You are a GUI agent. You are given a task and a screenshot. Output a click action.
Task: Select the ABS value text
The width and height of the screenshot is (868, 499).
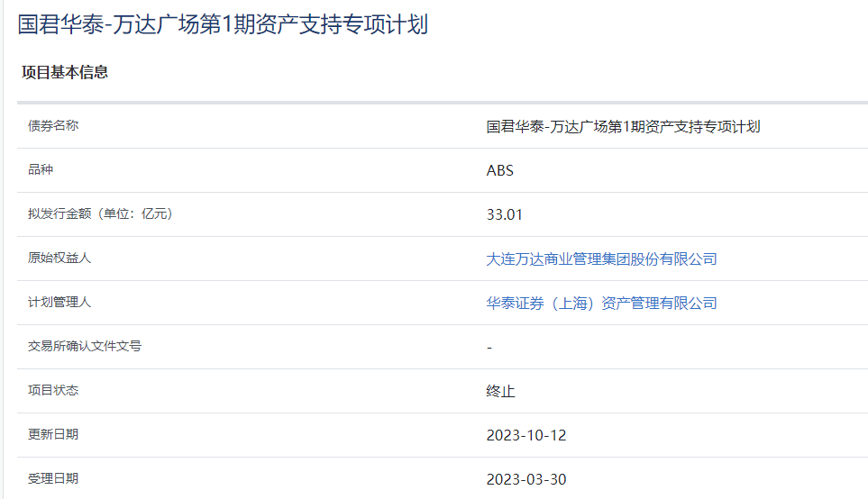pos(499,170)
